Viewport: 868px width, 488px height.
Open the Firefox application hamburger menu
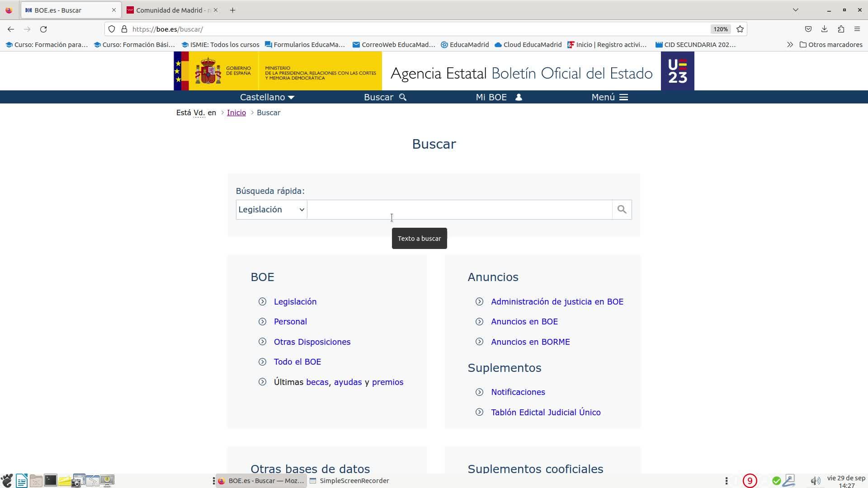(x=857, y=29)
